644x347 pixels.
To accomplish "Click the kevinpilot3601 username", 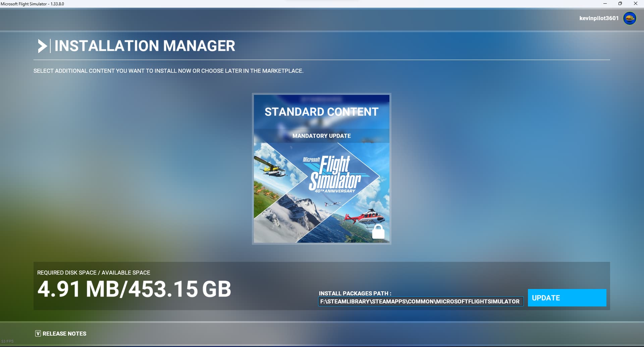I will point(599,18).
